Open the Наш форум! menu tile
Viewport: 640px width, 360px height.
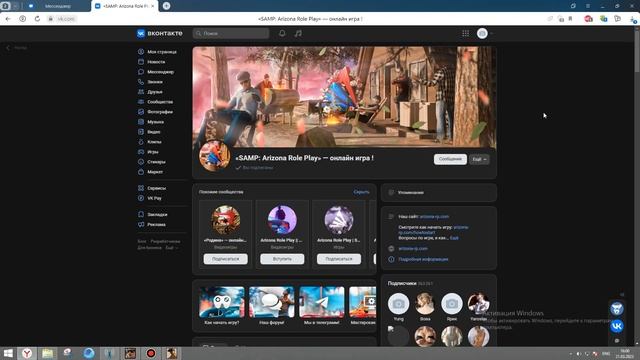271,306
